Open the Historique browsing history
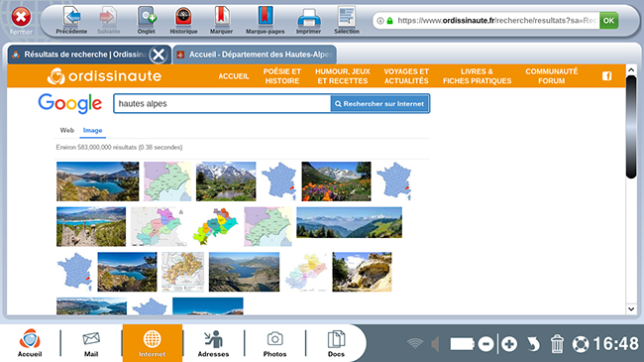Screen dimensions: 644x362 click(183, 20)
